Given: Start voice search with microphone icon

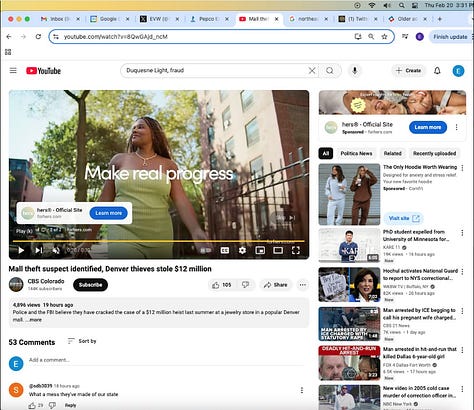Looking at the screenshot, I should tap(355, 71).
